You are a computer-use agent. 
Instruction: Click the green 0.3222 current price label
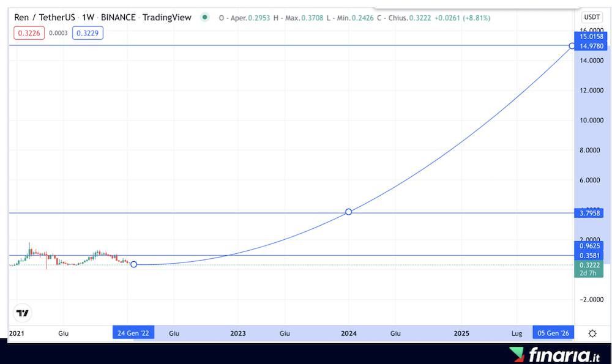tap(591, 264)
